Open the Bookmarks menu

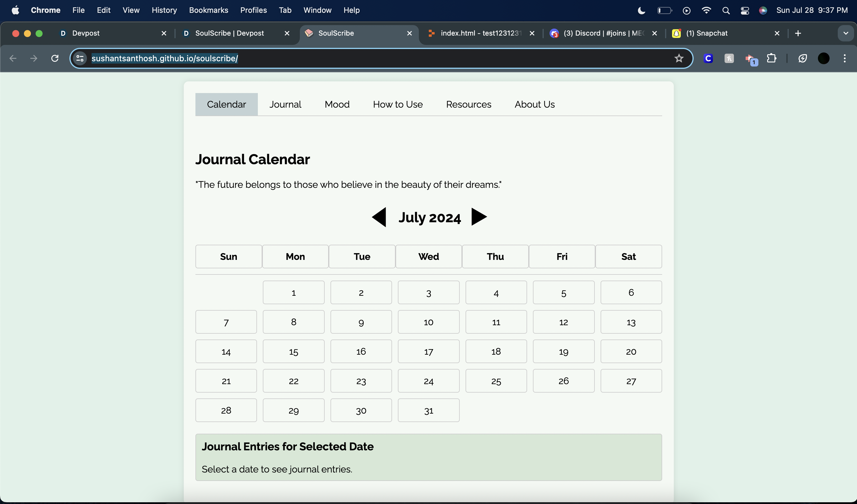(x=209, y=10)
